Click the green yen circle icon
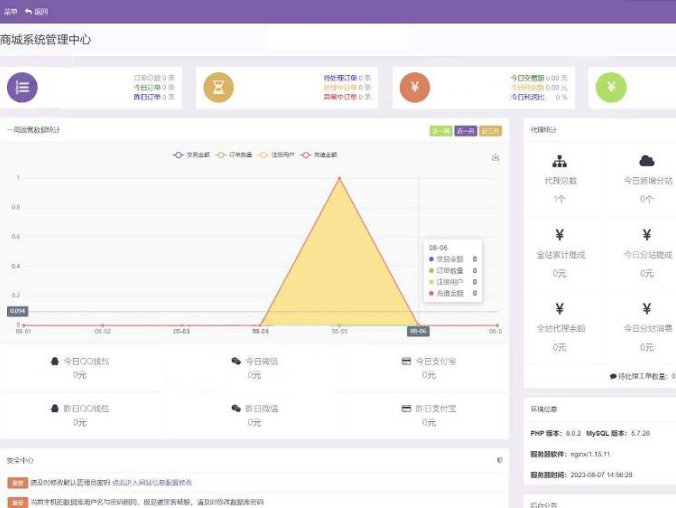Image resolution: width=676 pixels, height=508 pixels. 611,88
